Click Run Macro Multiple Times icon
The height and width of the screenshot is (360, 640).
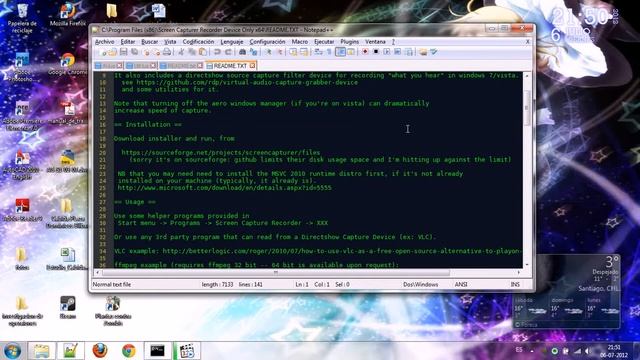click(x=398, y=52)
